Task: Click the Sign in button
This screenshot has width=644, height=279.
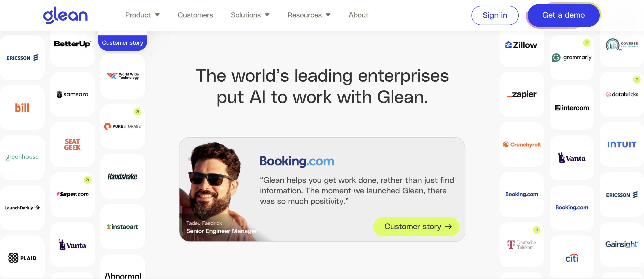Action: (x=495, y=15)
